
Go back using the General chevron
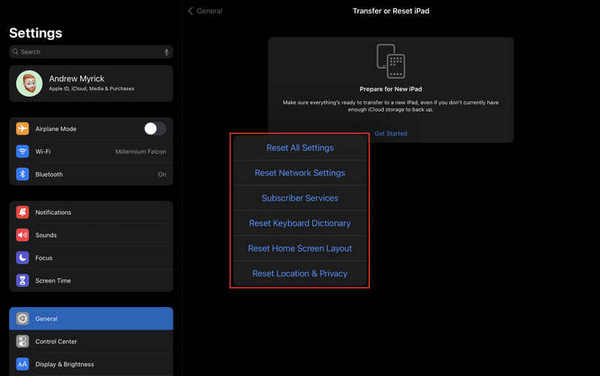click(191, 11)
